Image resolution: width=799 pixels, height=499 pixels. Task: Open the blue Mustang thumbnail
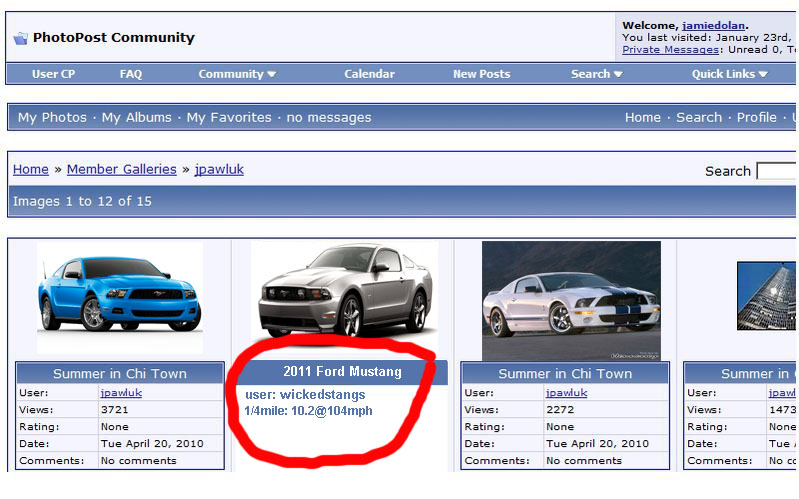pyautogui.click(x=120, y=298)
